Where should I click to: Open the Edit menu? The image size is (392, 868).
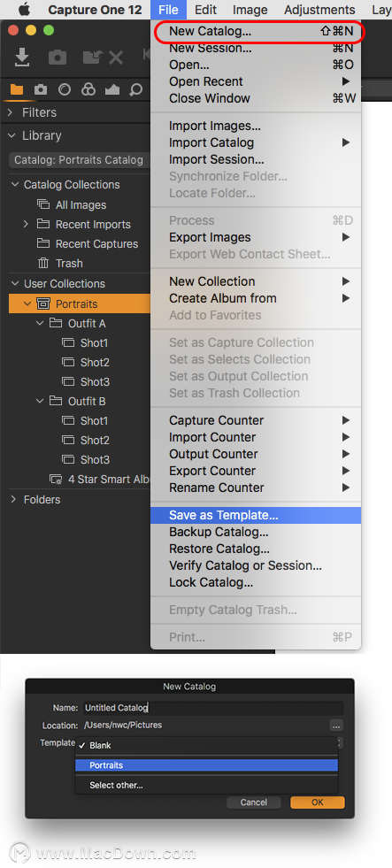205,10
